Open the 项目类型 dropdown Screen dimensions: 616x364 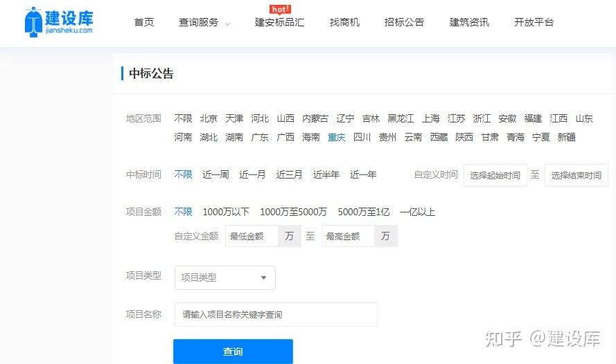[x=225, y=277]
